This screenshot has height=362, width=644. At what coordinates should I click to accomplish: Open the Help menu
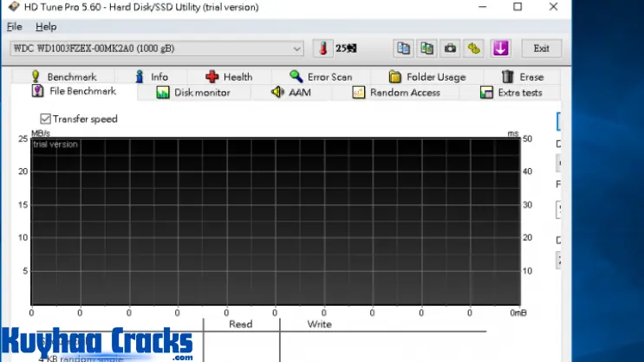click(x=46, y=27)
